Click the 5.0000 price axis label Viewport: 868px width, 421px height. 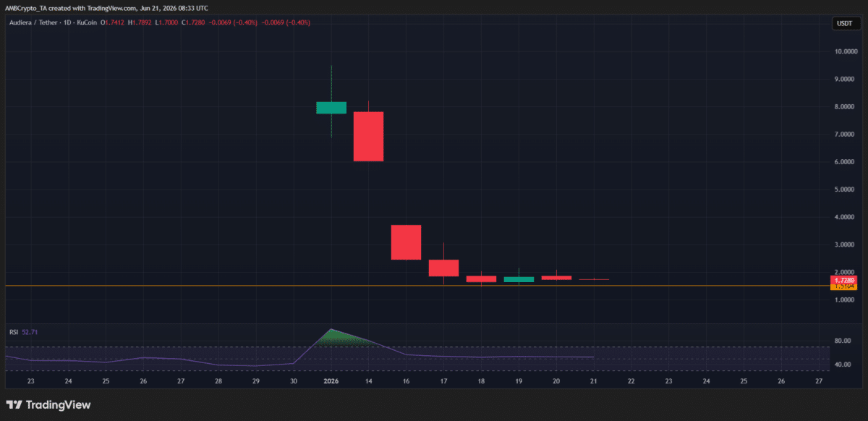coord(846,190)
